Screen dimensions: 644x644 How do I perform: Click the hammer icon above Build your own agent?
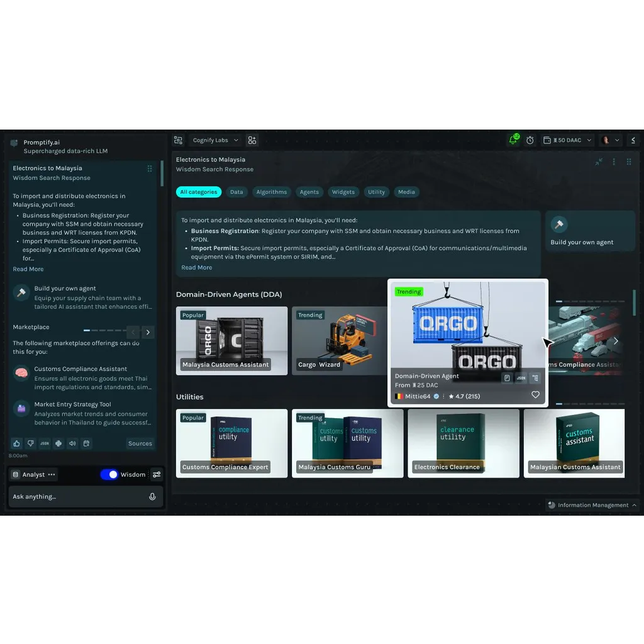(x=559, y=225)
